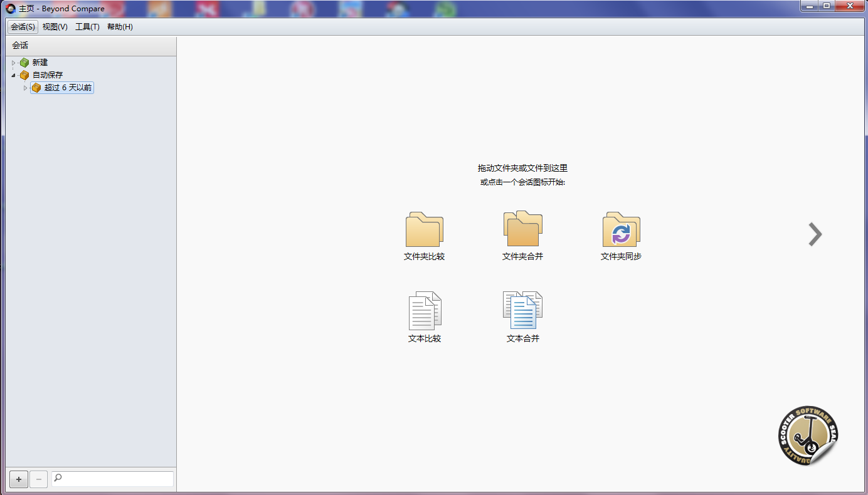Viewport: 868px width, 495px height.
Task: Open the 文件夹比较 folder compare session icon
Action: coord(425,229)
